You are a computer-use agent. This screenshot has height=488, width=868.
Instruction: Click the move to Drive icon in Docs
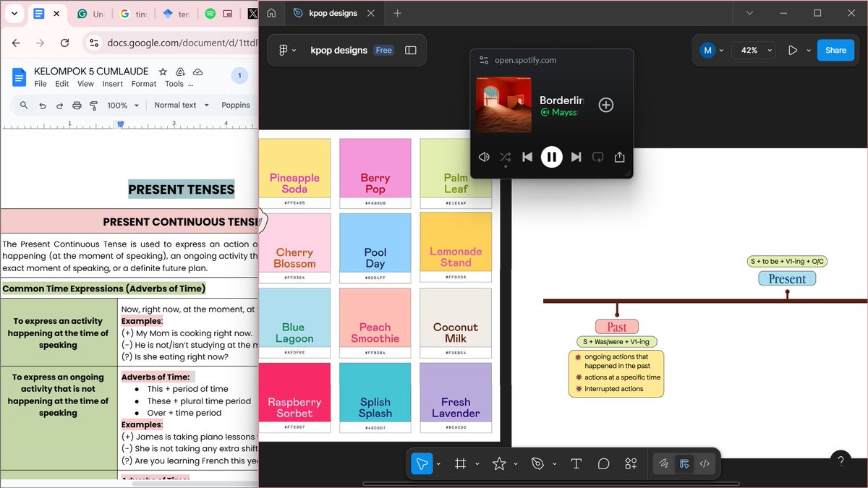(180, 72)
